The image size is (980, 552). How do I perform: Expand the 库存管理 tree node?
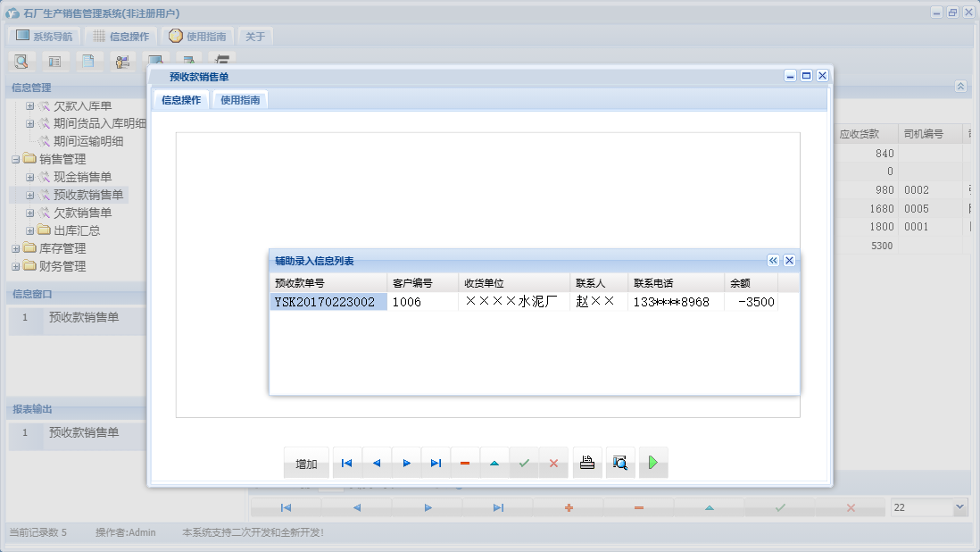[15, 248]
